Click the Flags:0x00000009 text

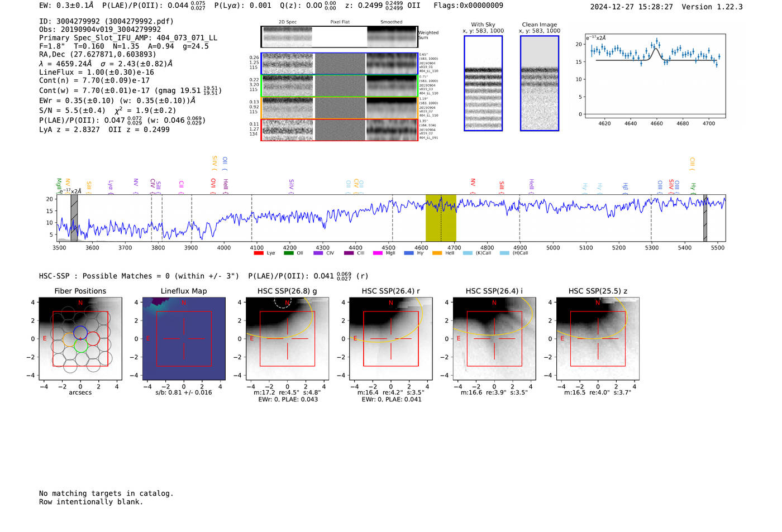pyautogui.click(x=468, y=6)
